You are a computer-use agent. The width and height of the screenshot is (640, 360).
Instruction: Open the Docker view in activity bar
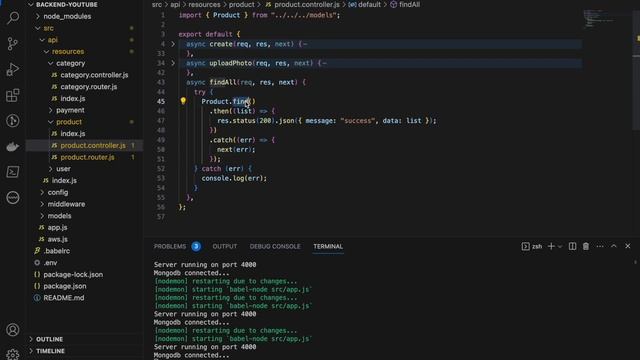(13, 147)
